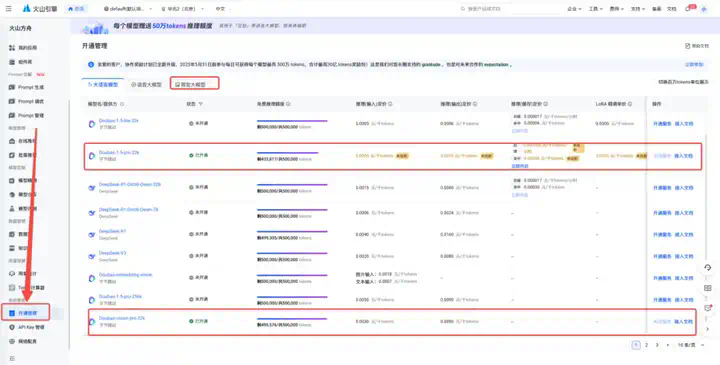Click 开通服务 for DeepSeek-R1

662,235
